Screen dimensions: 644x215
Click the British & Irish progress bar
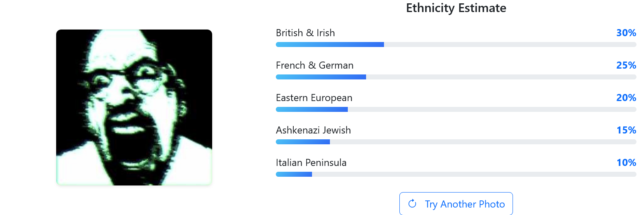click(456, 44)
